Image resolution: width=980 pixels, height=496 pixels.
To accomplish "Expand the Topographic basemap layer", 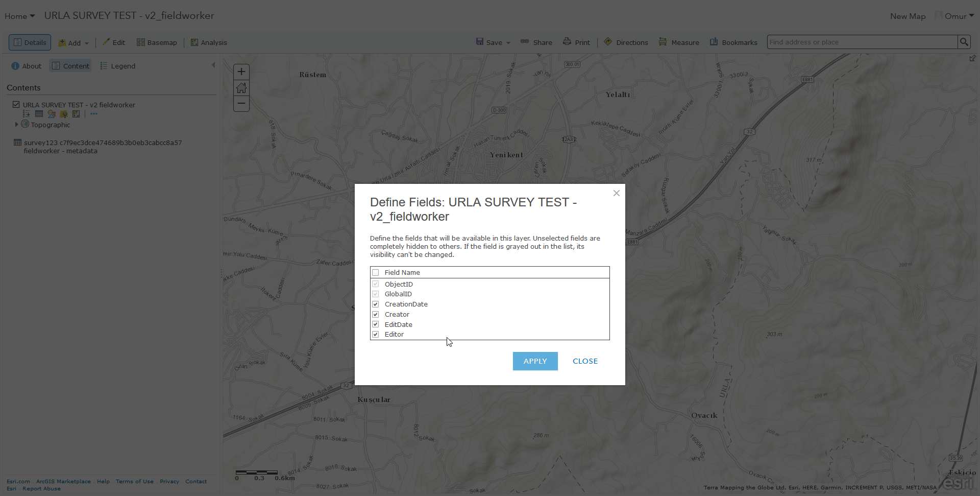I will point(16,124).
